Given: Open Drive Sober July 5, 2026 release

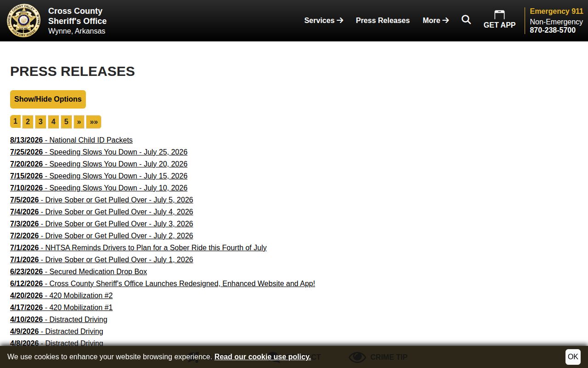Looking at the screenshot, I should tap(102, 200).
